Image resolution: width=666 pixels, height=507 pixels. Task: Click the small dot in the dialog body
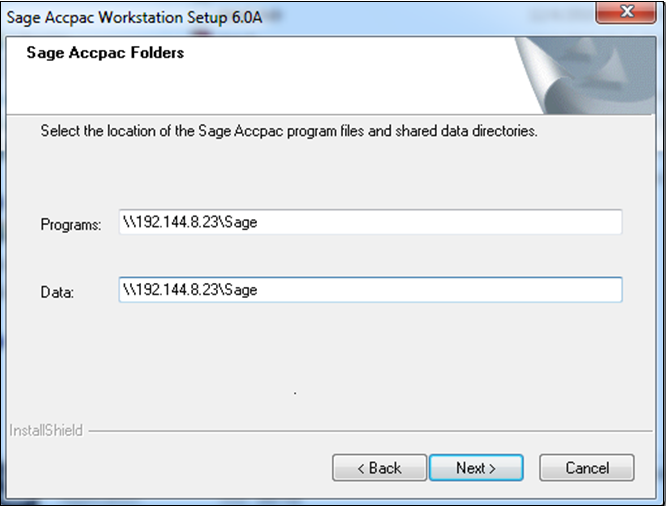click(295, 394)
